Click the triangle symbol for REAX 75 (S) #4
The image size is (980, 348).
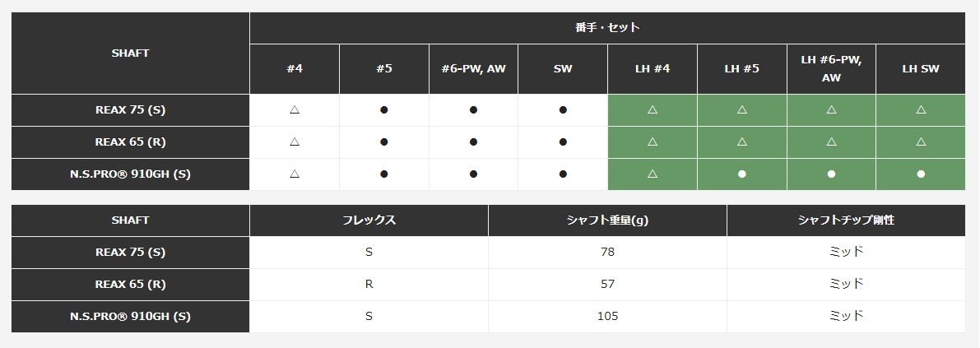pyautogui.click(x=295, y=109)
